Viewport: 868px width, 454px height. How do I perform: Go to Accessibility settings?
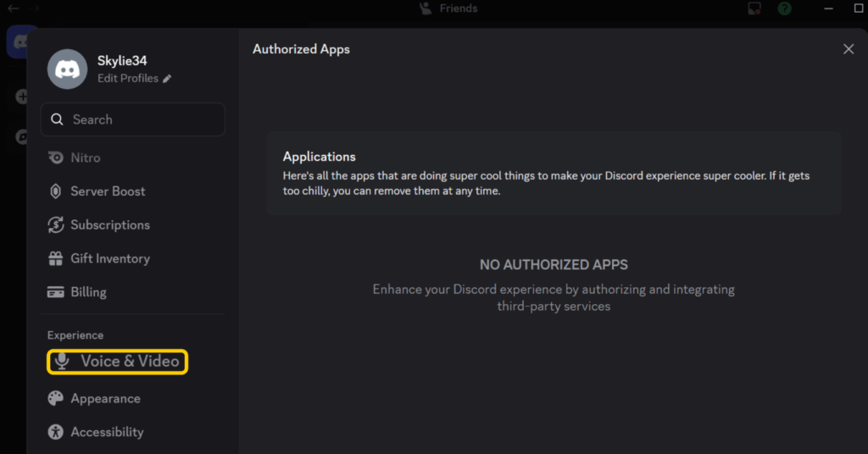pyautogui.click(x=96, y=432)
